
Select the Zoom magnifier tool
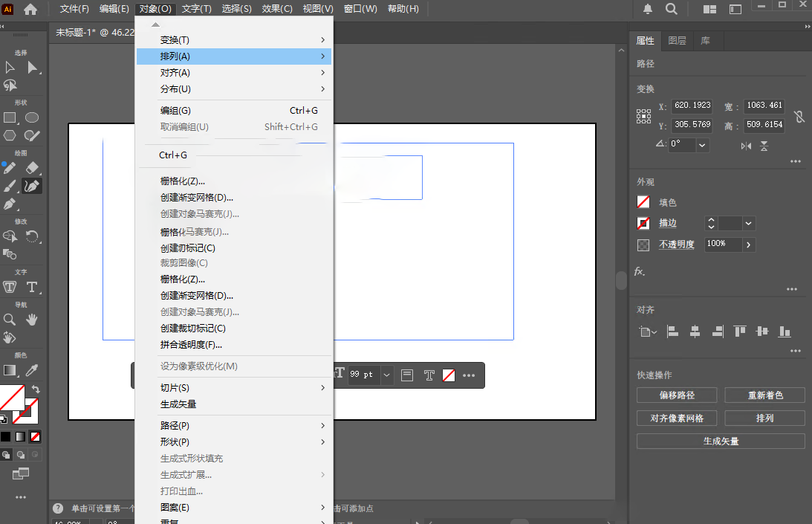[x=10, y=320]
